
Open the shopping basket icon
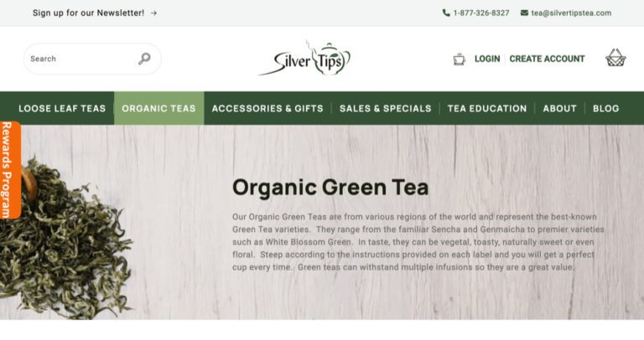click(x=615, y=58)
